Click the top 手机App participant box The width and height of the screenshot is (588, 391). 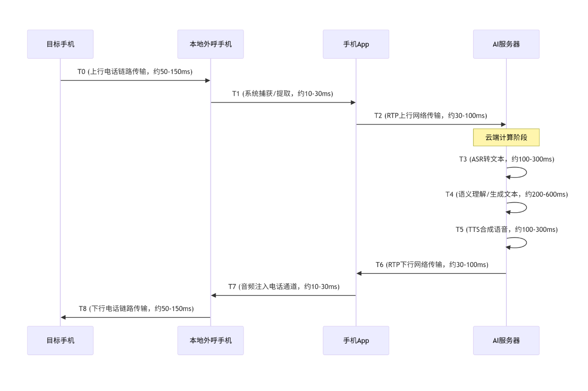[356, 44]
